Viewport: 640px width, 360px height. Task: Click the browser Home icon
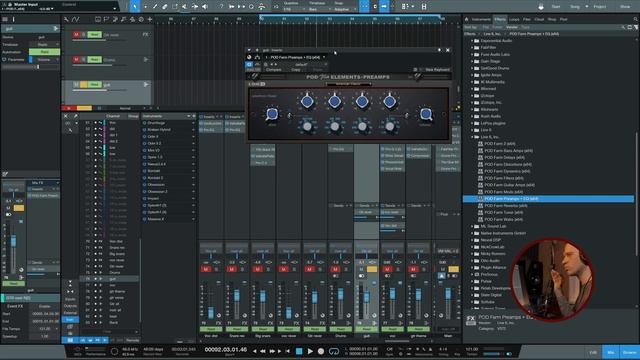click(467, 19)
